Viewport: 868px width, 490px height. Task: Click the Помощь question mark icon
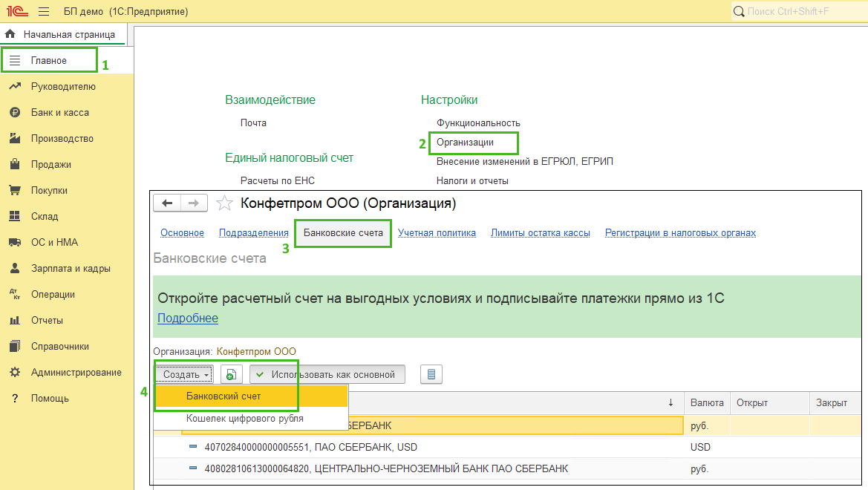pos(15,398)
